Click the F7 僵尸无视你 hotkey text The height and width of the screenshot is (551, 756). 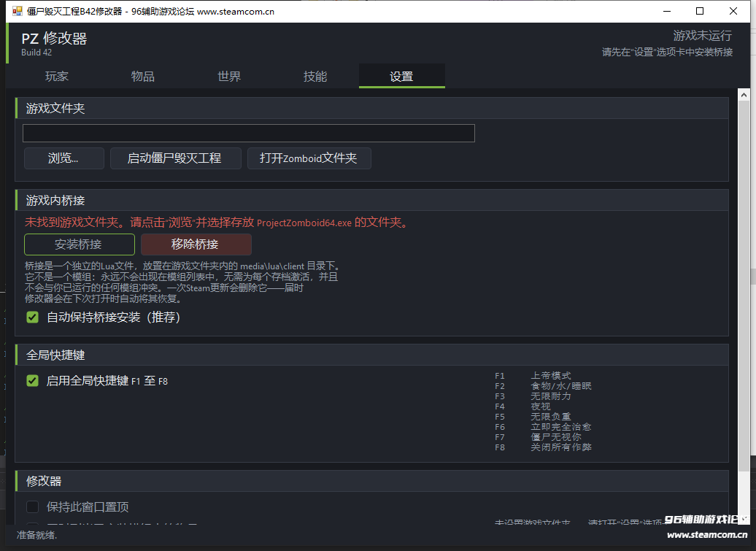tap(538, 436)
